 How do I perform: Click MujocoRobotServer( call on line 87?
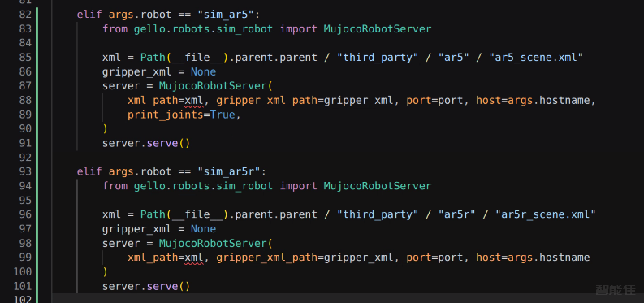[216, 86]
